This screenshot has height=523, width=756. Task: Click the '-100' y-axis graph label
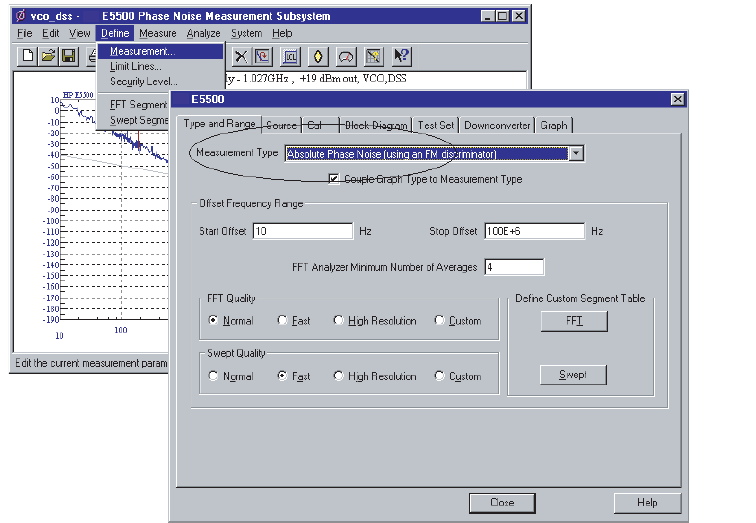51,221
